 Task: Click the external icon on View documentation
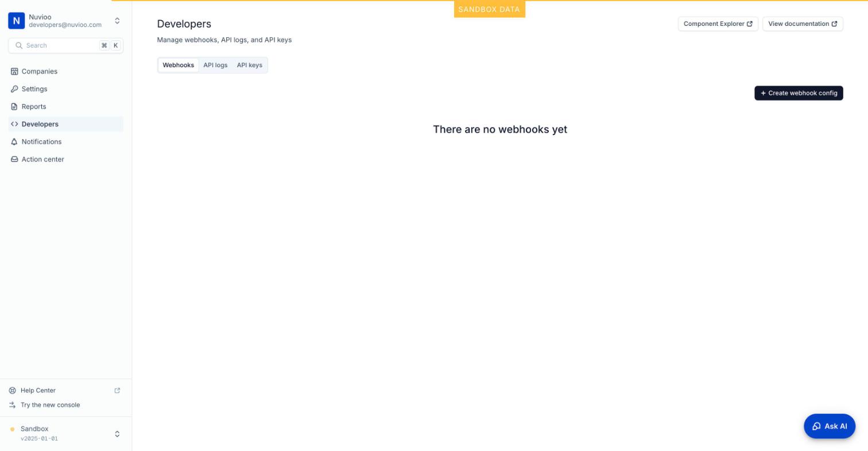point(834,24)
